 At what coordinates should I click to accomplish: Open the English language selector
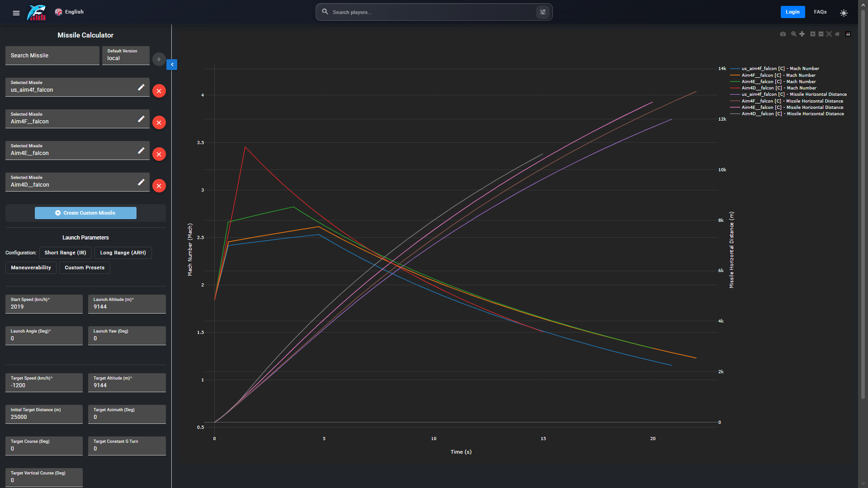point(69,12)
